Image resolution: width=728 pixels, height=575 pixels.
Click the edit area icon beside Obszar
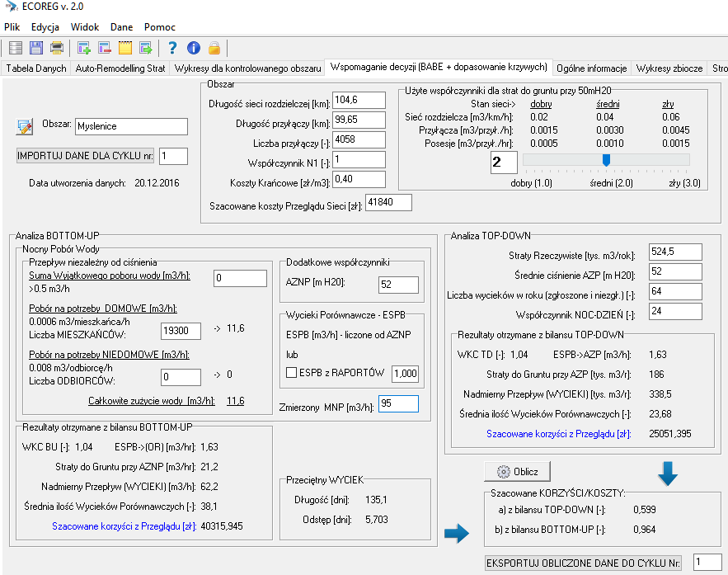pyautogui.click(x=25, y=126)
